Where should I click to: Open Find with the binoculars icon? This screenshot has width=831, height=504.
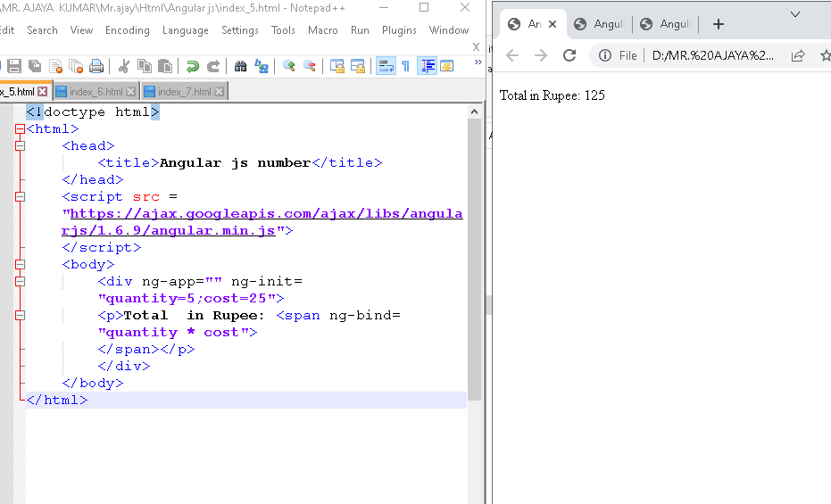[x=241, y=66]
